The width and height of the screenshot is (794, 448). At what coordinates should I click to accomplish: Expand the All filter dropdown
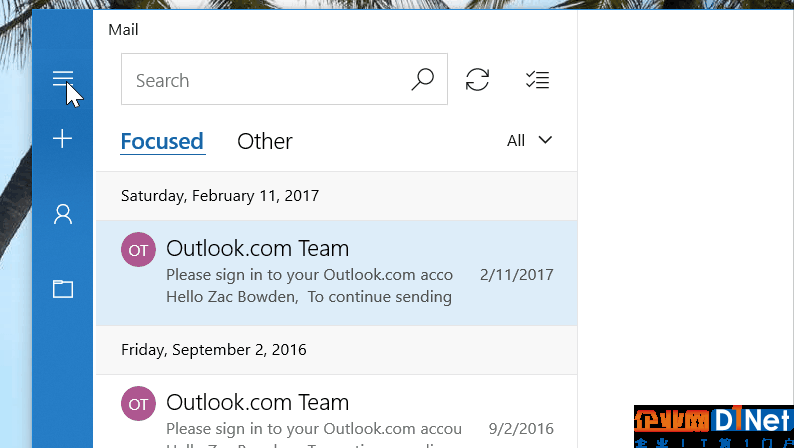(x=529, y=140)
